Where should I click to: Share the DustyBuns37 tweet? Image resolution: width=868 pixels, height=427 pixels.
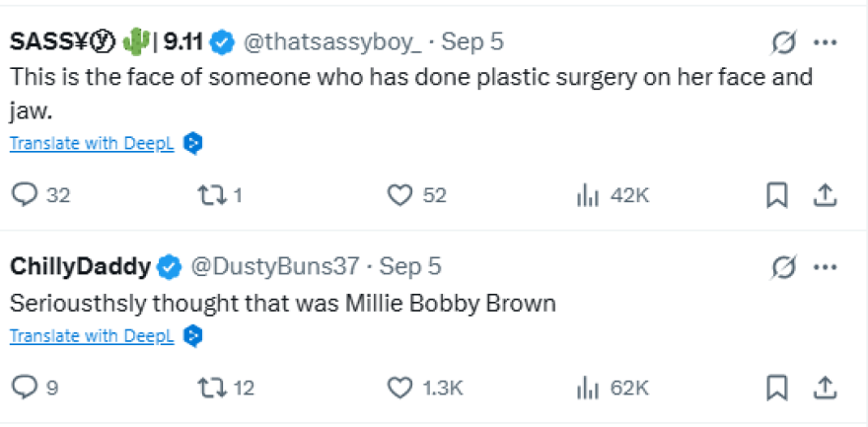[x=826, y=388]
